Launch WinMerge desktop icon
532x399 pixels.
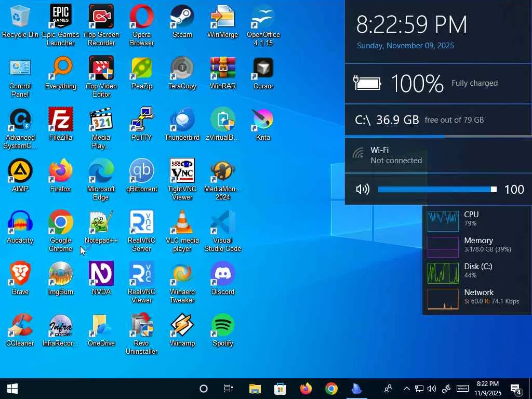pos(222,22)
